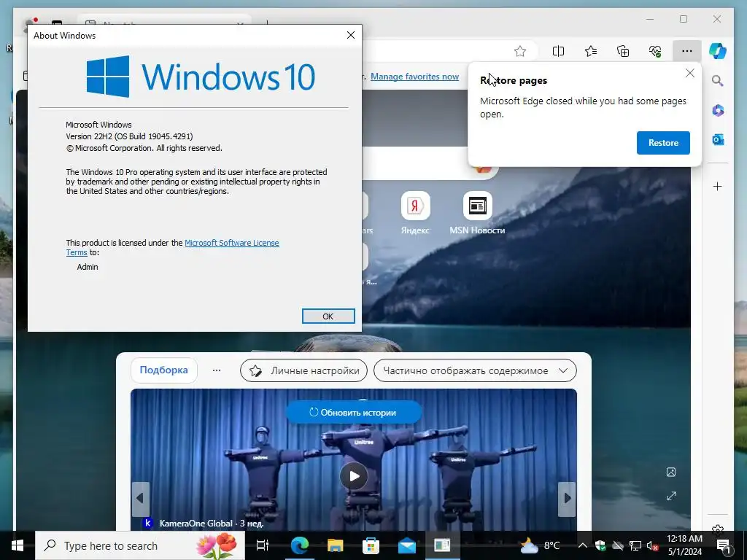Open the Search icon in Edge sidebar
Screen dimensions: 747x560
pos(718,81)
